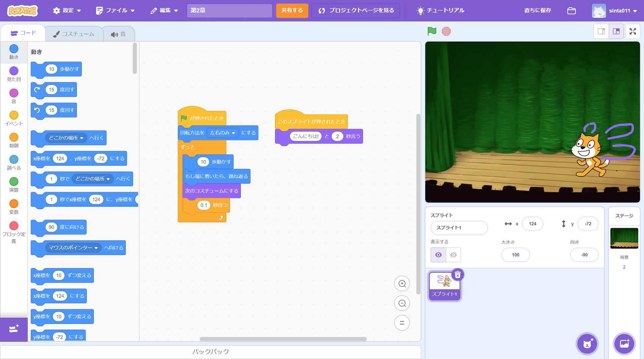Click the green flag to start the project
This screenshot has height=359, width=644.
point(432,31)
